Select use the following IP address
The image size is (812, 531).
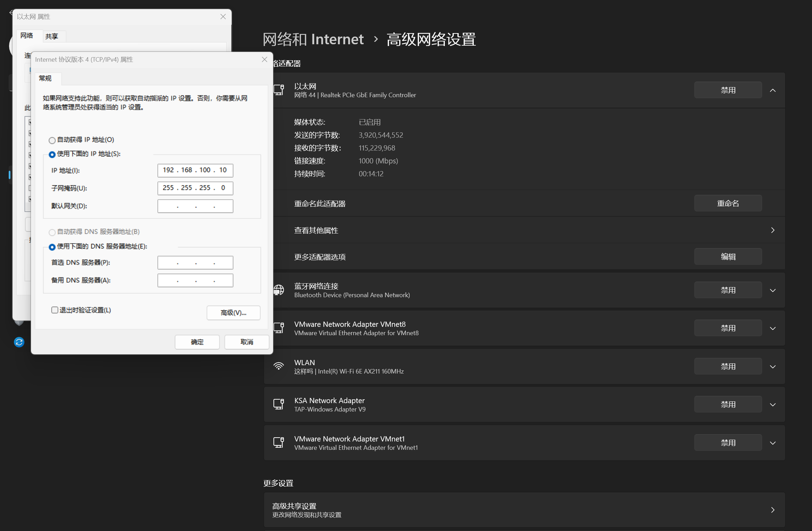click(52, 154)
